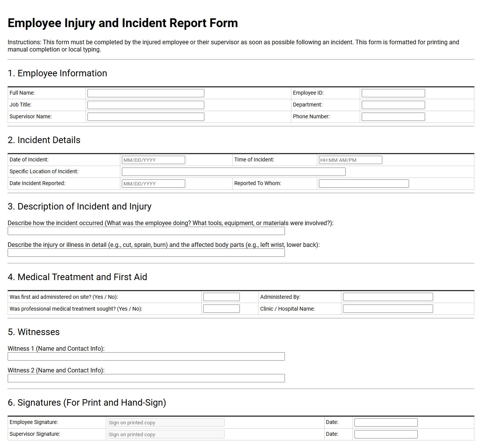Viewport: 482px width, 448px height.
Task: Focus the Date Incident Reported field
Action: (x=154, y=184)
